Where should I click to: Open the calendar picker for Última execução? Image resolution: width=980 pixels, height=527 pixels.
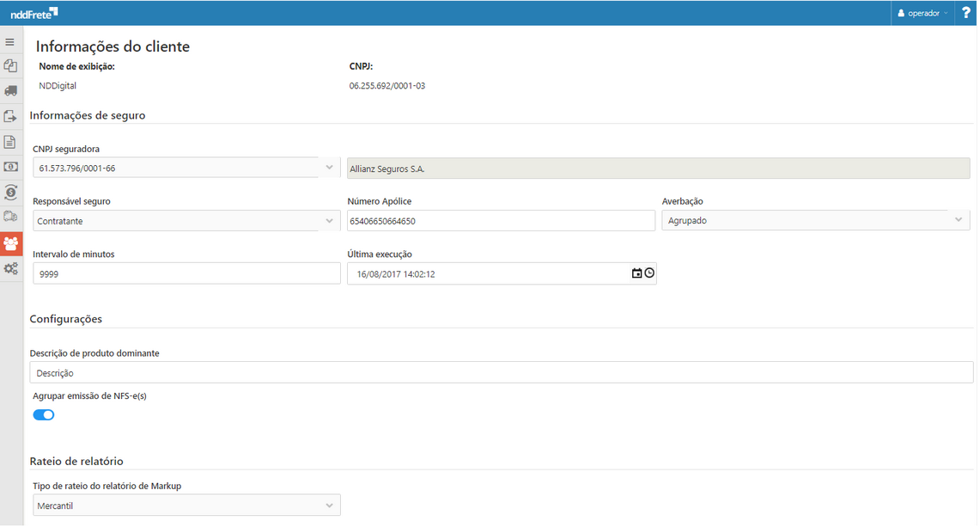(x=636, y=273)
